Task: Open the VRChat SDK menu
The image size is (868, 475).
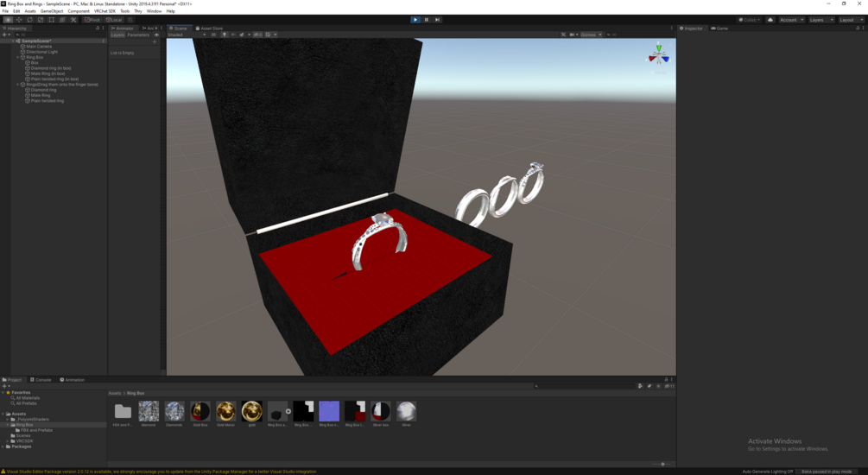Action: point(105,11)
